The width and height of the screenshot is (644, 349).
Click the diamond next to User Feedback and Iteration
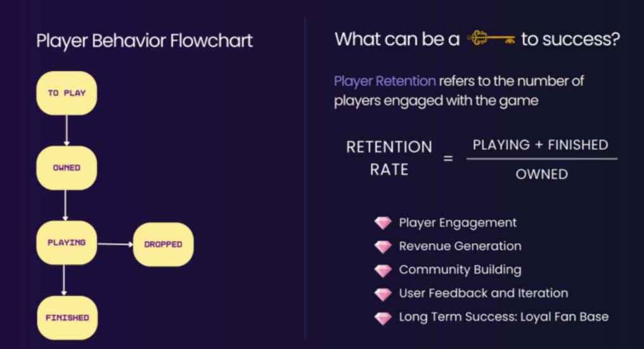pos(383,293)
